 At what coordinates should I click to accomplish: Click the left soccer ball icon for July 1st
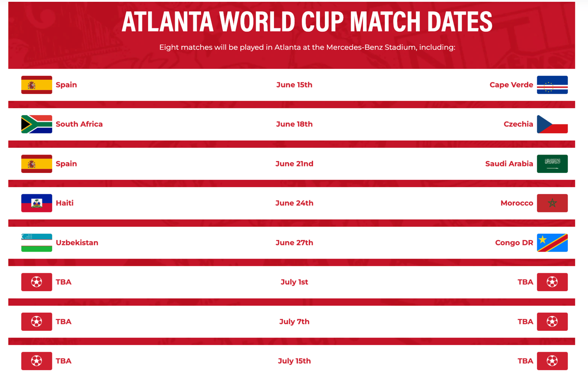(36, 282)
